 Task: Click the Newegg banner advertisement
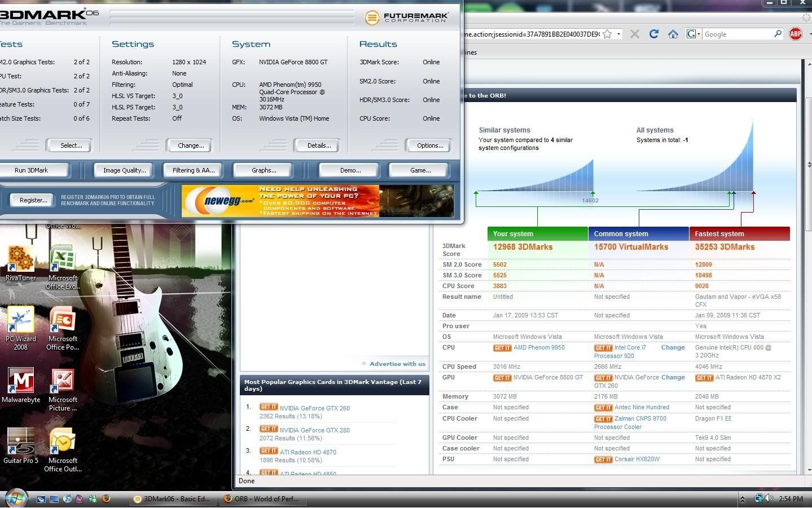tap(318, 201)
